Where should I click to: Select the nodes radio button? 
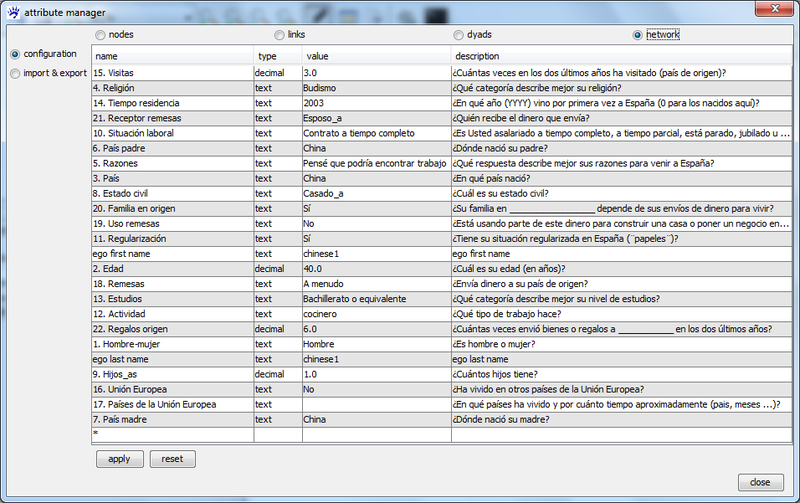pos(101,35)
